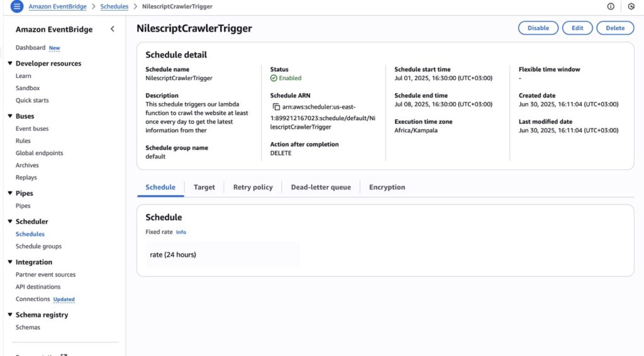The width and height of the screenshot is (644, 356).
Task: Open the Retry policy tab
Action: click(253, 187)
